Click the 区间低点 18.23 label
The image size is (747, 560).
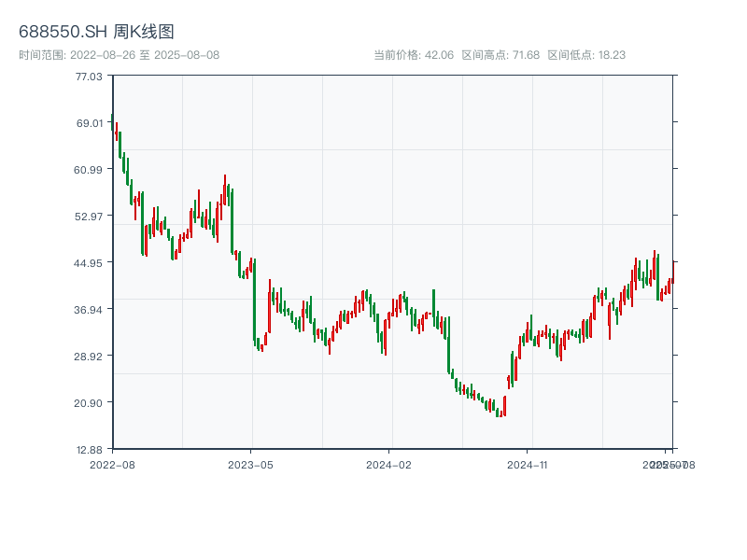[586, 55]
